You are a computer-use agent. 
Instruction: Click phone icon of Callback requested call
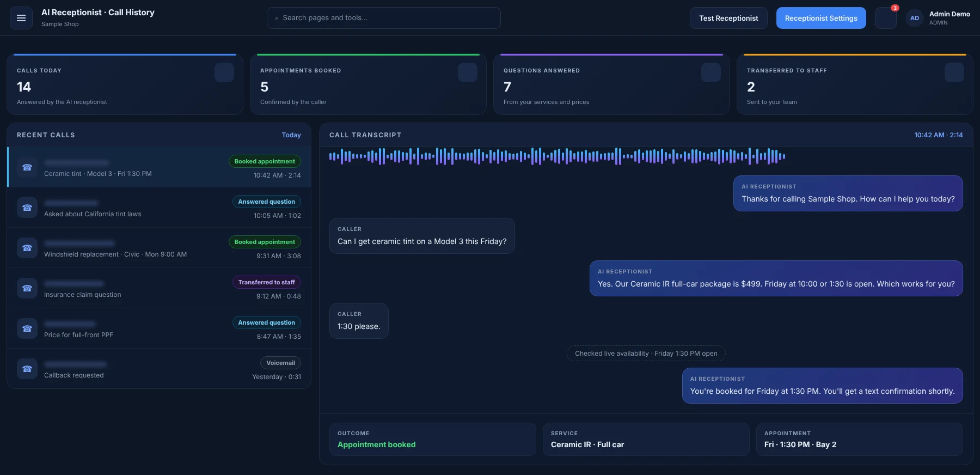click(x=27, y=369)
